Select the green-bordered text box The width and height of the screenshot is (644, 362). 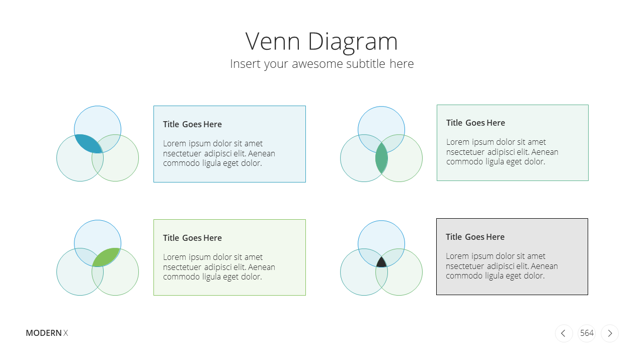click(x=229, y=257)
